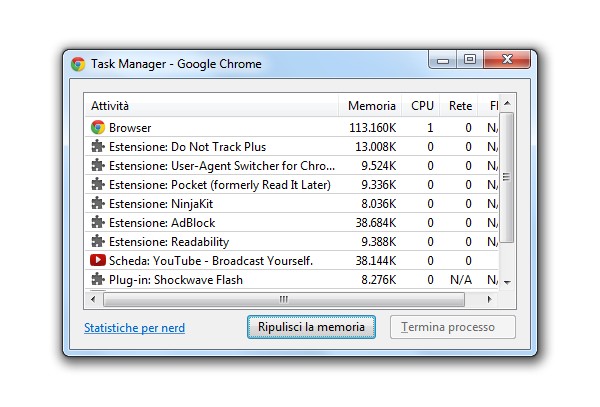
Task: Click the NinjaKit extension puzzle icon
Action: tap(98, 203)
